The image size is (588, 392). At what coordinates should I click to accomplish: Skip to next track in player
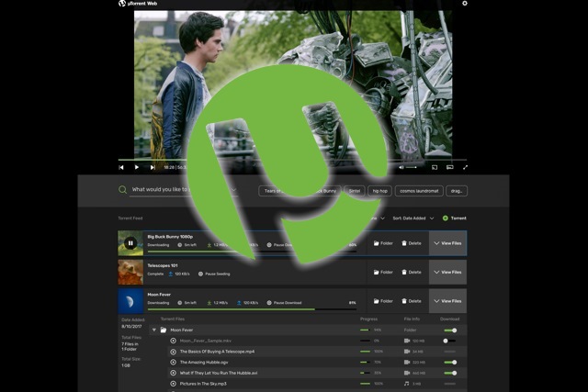(153, 167)
